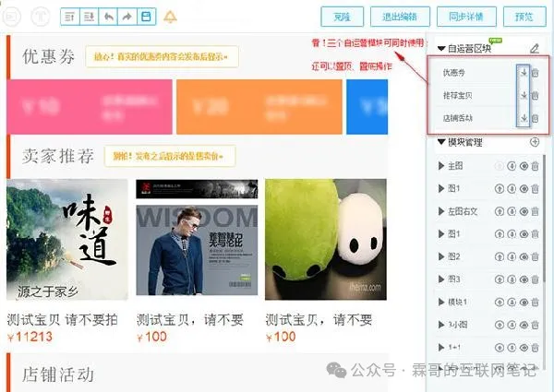Click the move-down list icon in the toolbar
This screenshot has height=392, width=554.
(x=89, y=17)
